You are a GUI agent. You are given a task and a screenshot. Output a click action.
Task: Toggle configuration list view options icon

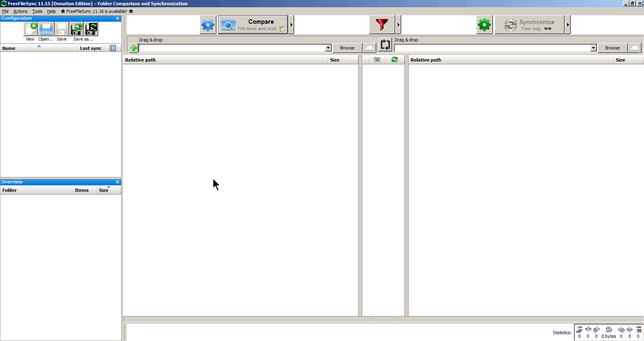point(113,48)
